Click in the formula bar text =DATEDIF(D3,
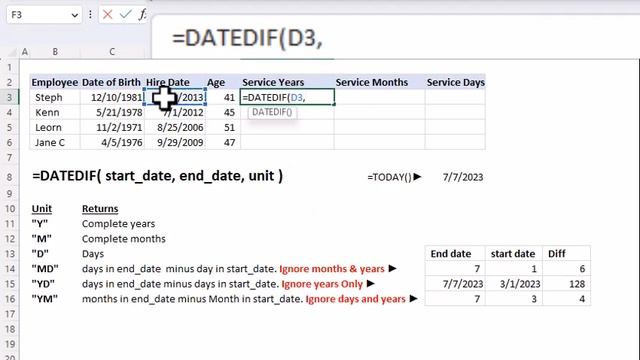 point(247,38)
